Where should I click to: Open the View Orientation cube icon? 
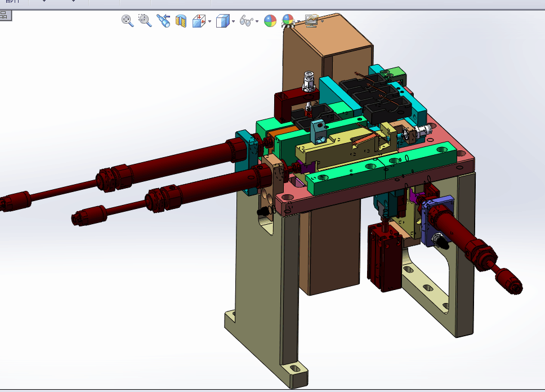(x=199, y=21)
